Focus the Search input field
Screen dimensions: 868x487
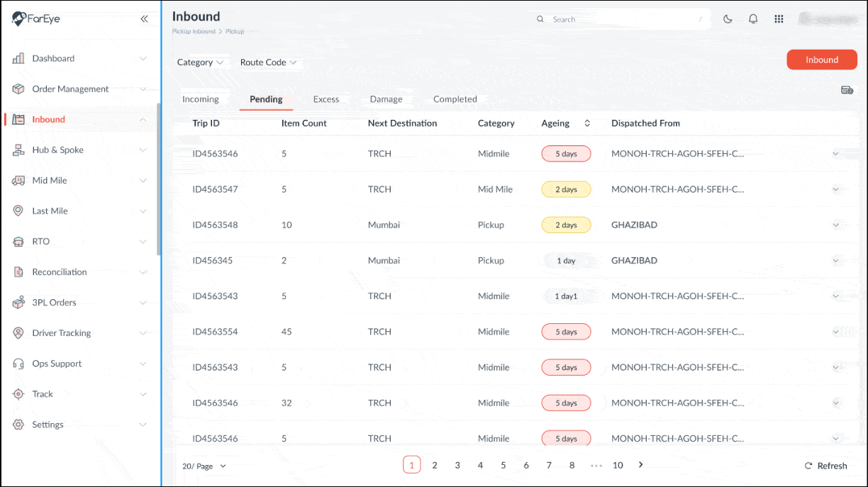(621, 19)
